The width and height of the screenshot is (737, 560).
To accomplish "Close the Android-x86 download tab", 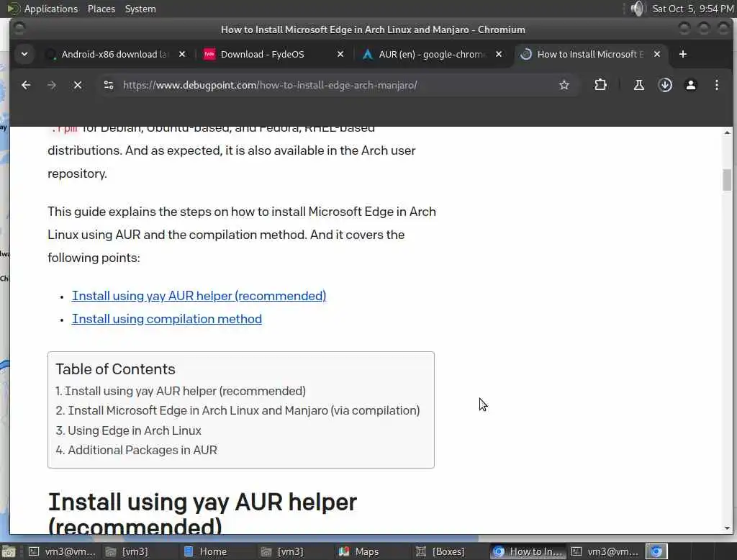I will coord(182,54).
